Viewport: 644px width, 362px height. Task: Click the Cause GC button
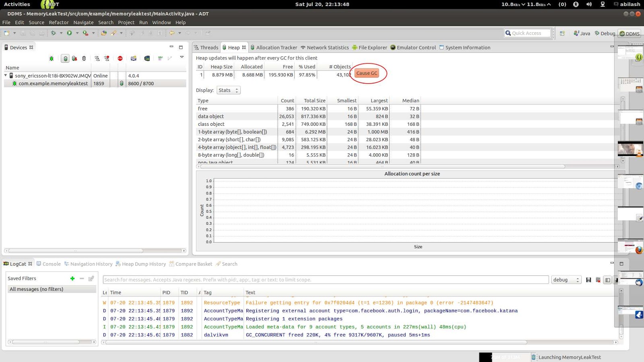coord(367,73)
